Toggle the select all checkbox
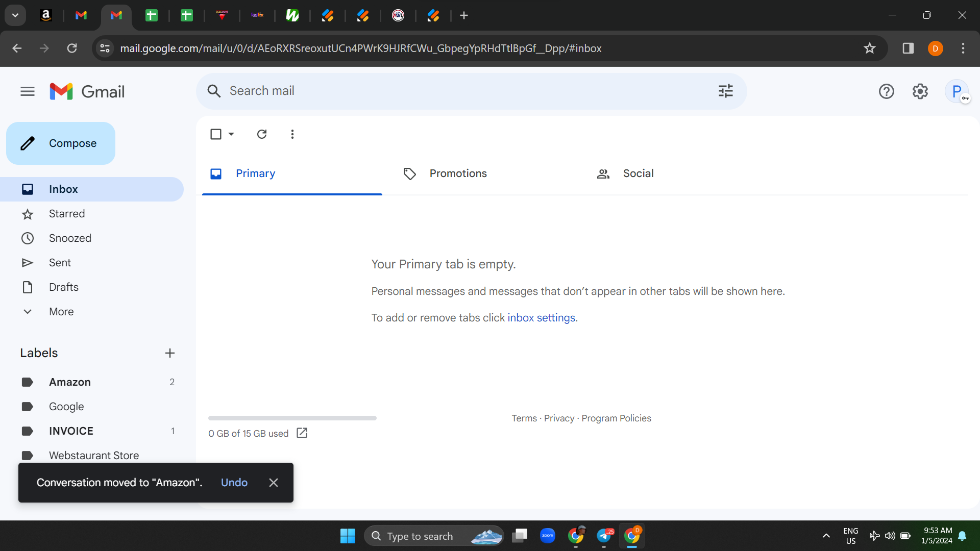 pos(216,134)
